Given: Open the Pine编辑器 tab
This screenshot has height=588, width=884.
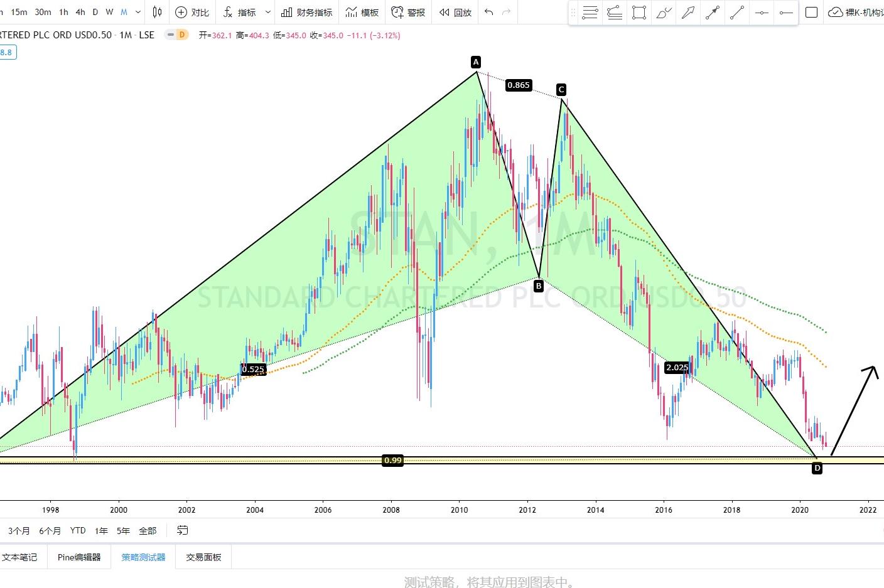Looking at the screenshot, I should [x=79, y=557].
